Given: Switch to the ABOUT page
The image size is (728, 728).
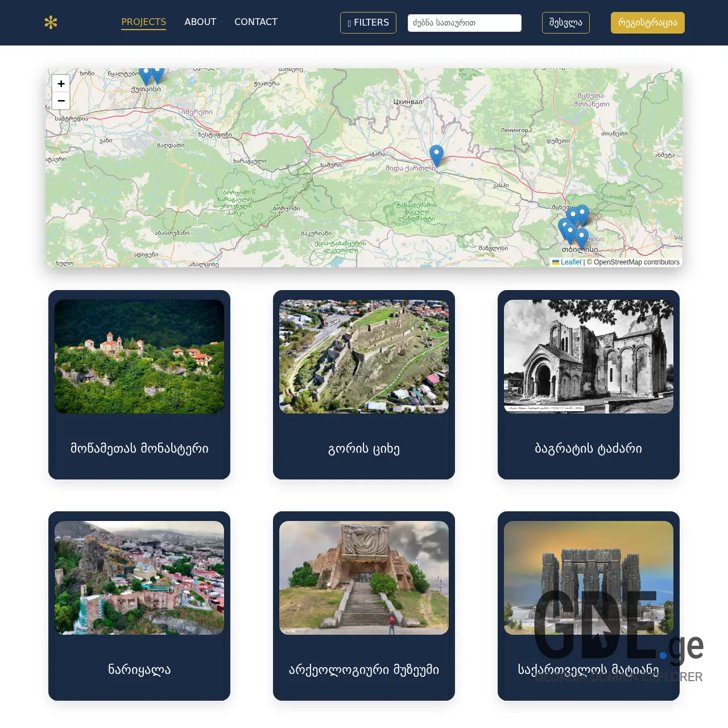Looking at the screenshot, I should [200, 22].
